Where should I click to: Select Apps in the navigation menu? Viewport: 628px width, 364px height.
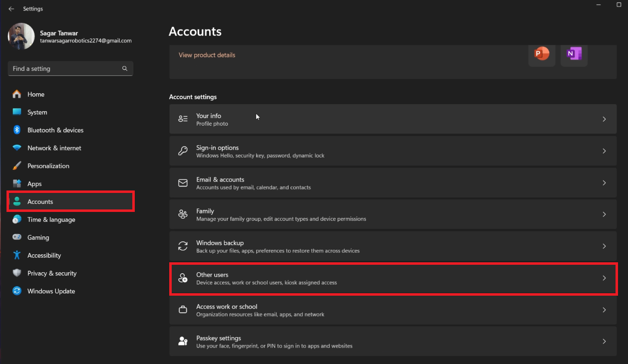[34, 183]
